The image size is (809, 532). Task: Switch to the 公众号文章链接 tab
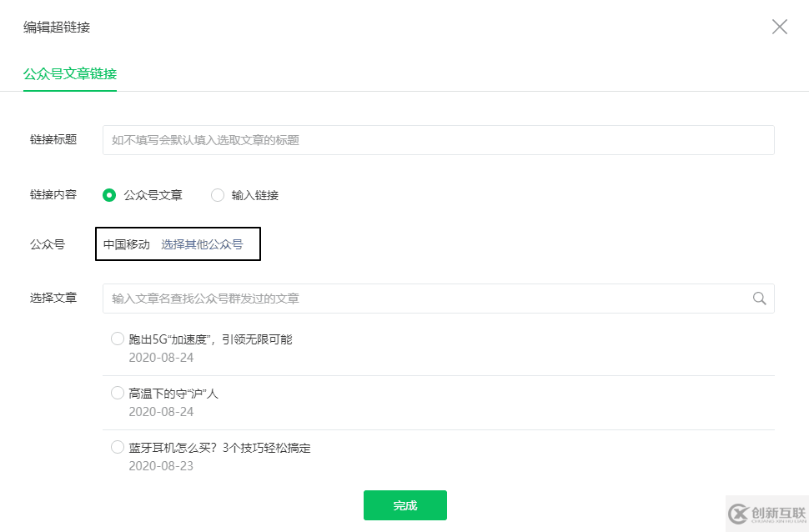pos(70,73)
